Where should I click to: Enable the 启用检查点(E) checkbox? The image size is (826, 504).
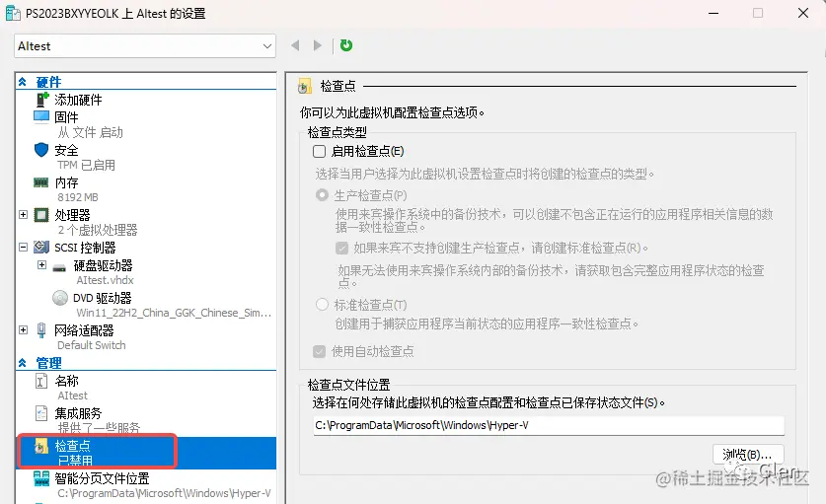(319, 152)
